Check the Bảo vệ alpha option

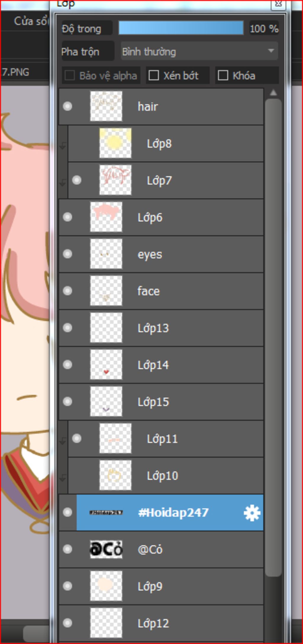point(70,75)
